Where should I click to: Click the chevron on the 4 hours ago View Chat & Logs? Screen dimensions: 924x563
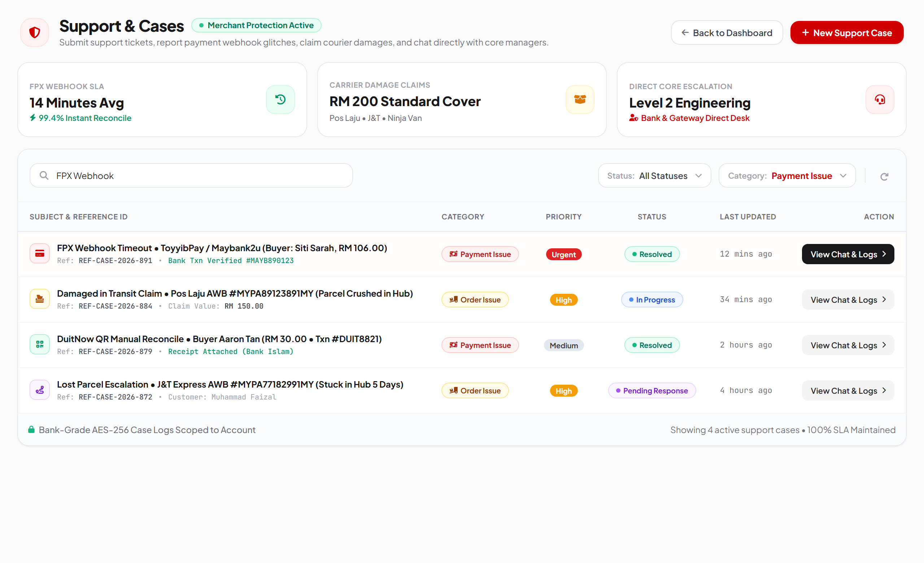point(884,390)
